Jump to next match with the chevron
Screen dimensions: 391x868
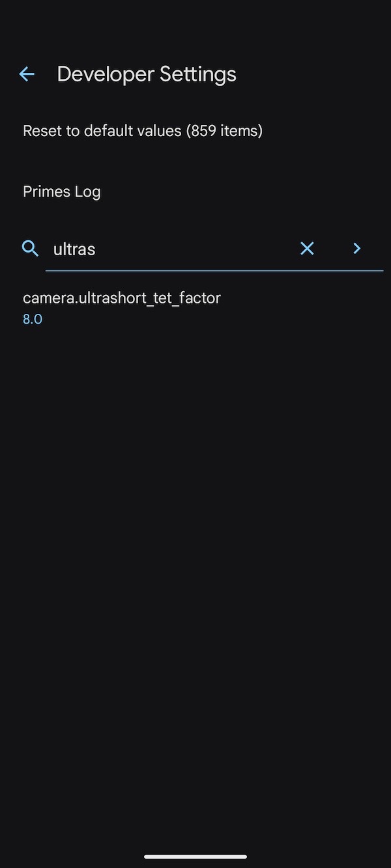[x=356, y=248]
